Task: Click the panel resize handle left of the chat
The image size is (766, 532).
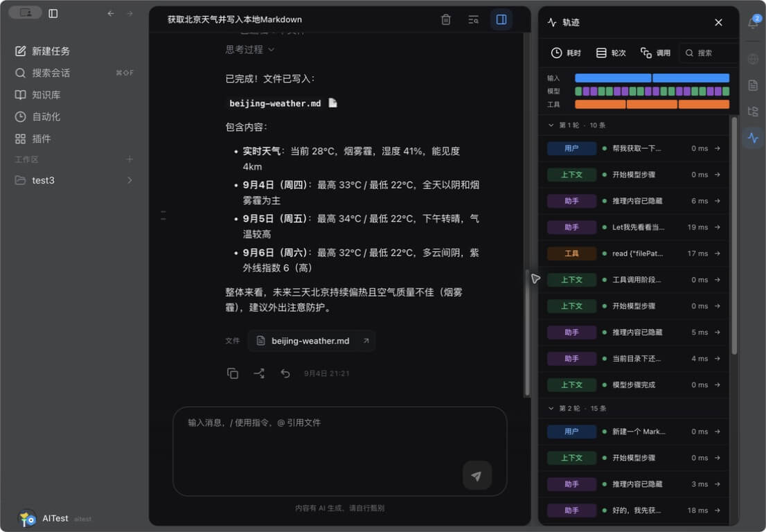Action: tap(163, 215)
